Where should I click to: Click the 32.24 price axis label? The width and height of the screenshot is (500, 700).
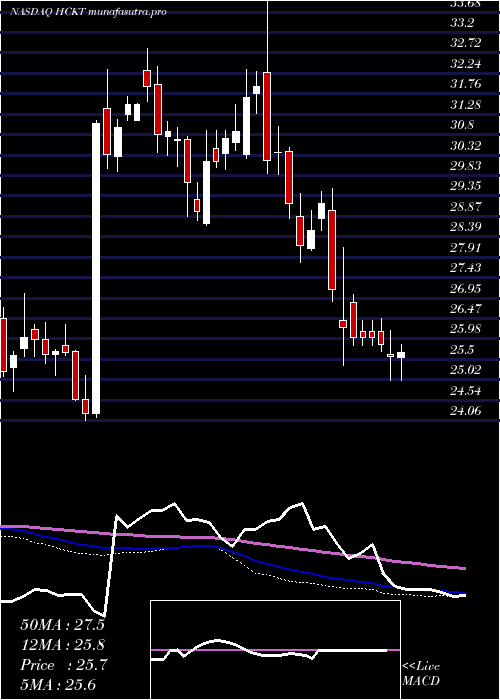click(x=466, y=64)
